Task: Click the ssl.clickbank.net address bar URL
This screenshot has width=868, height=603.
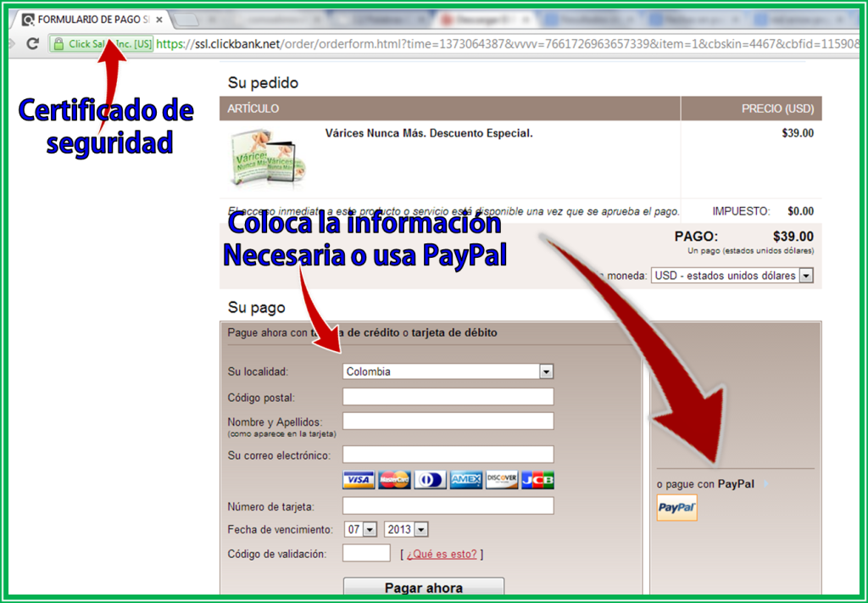Action: pyautogui.click(x=507, y=44)
